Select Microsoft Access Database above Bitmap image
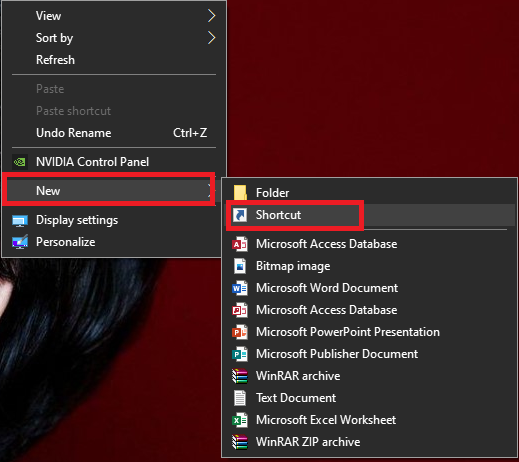 click(369, 244)
